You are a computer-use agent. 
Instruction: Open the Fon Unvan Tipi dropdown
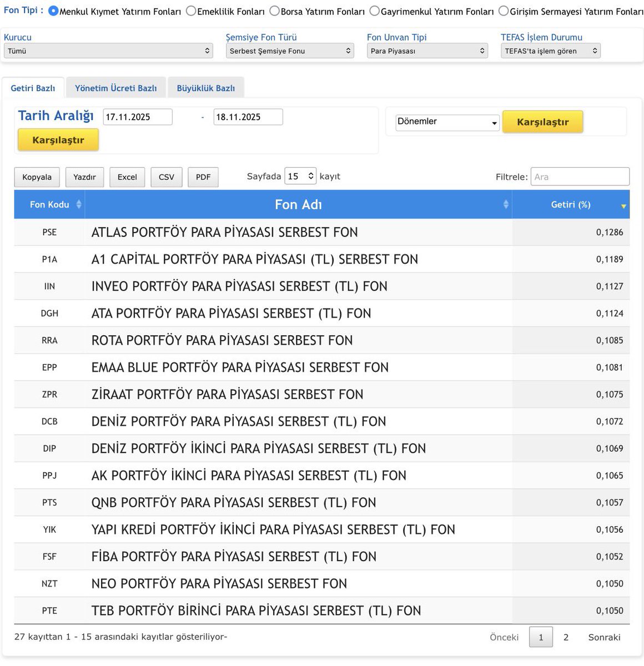[427, 51]
